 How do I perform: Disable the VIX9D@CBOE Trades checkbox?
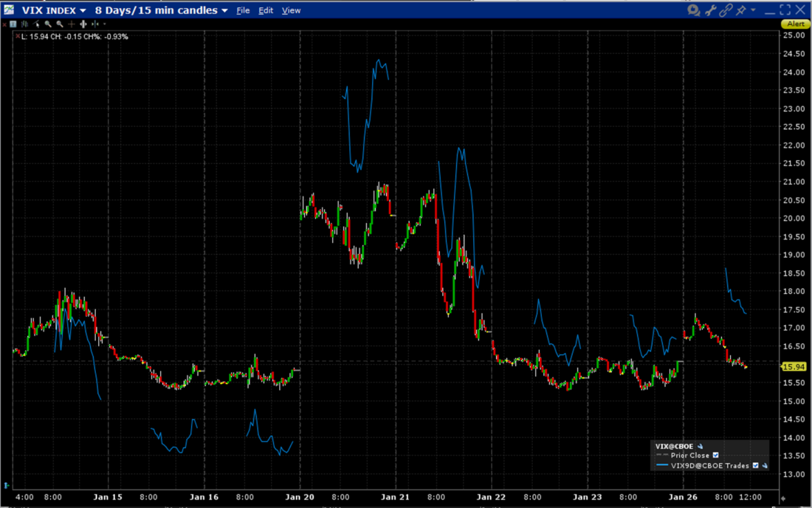pyautogui.click(x=755, y=466)
